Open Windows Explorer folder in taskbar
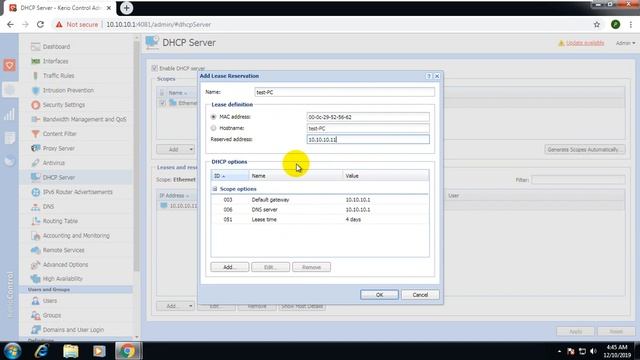This screenshot has width=640, height=360. [70, 351]
